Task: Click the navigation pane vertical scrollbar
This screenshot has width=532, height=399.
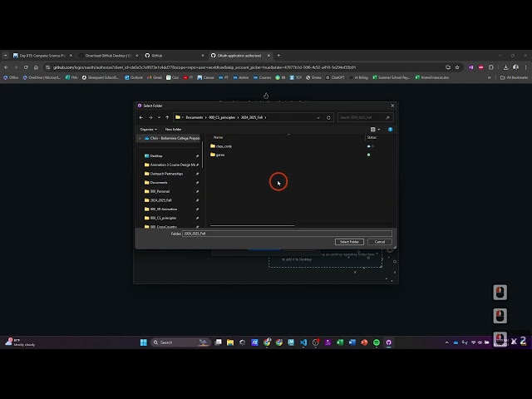Action: point(203,155)
